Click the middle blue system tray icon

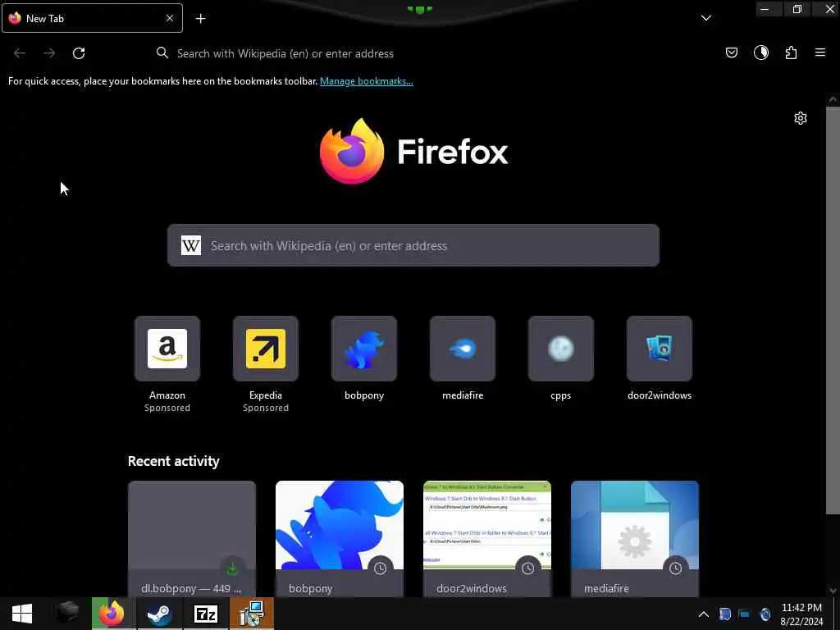[745, 614]
